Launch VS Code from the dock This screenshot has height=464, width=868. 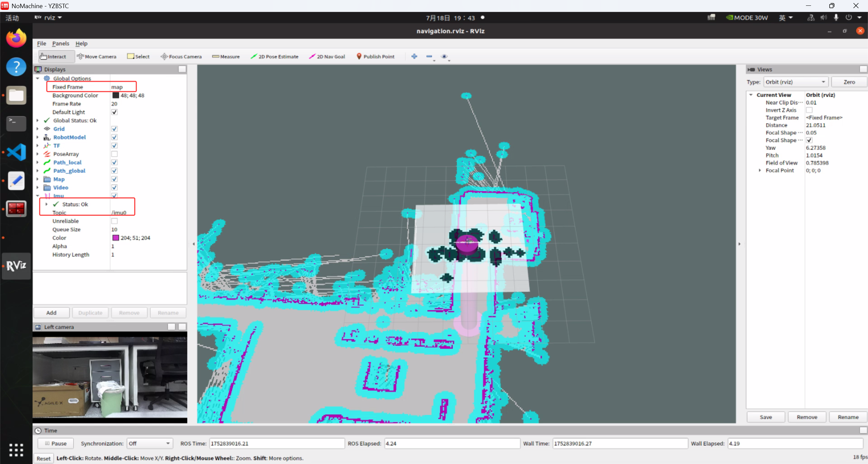coord(16,152)
